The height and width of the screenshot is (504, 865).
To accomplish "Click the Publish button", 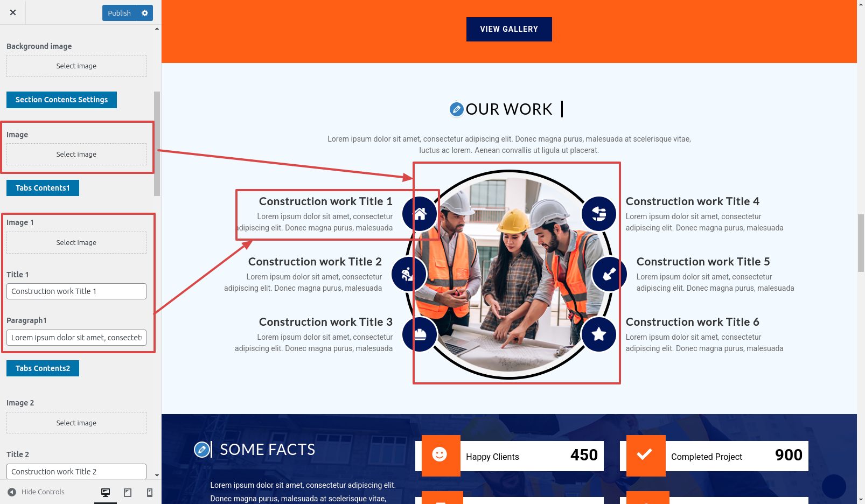I will [x=120, y=13].
